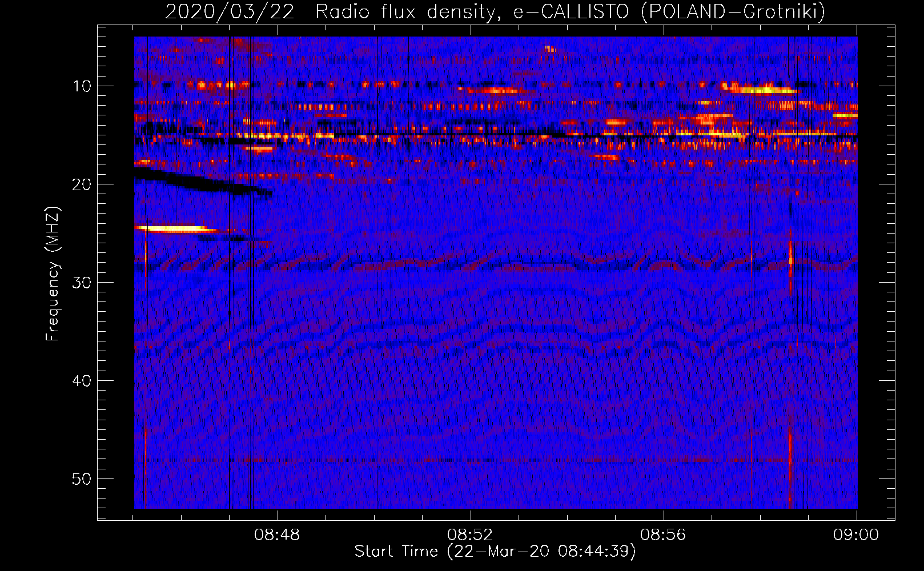Click the 'Frequency (MHZ)' axis label
This screenshot has width=924, height=571.
tap(53, 274)
